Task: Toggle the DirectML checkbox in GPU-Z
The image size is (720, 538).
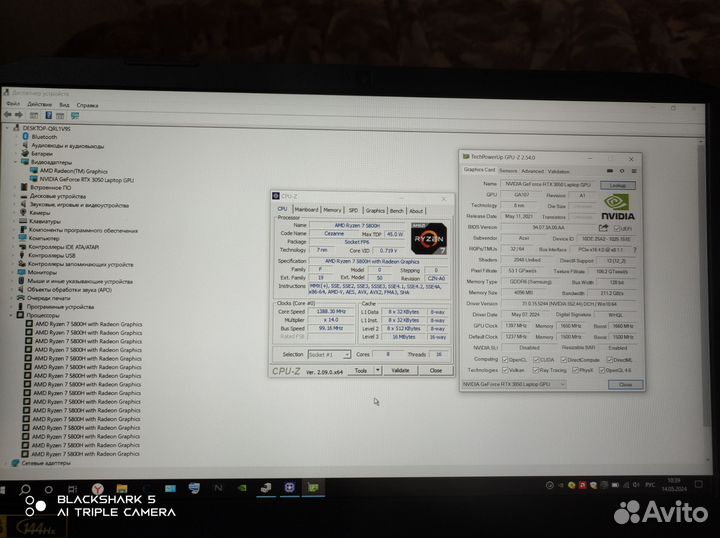Action: (610, 360)
